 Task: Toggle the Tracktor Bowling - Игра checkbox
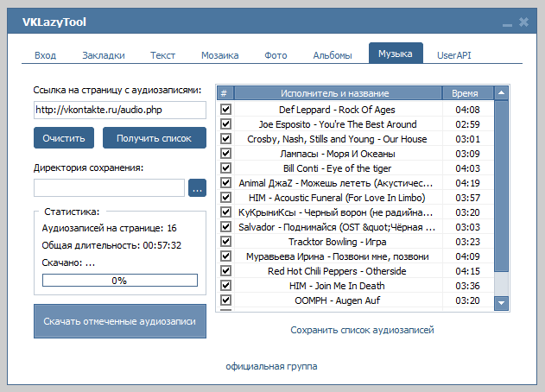226,242
